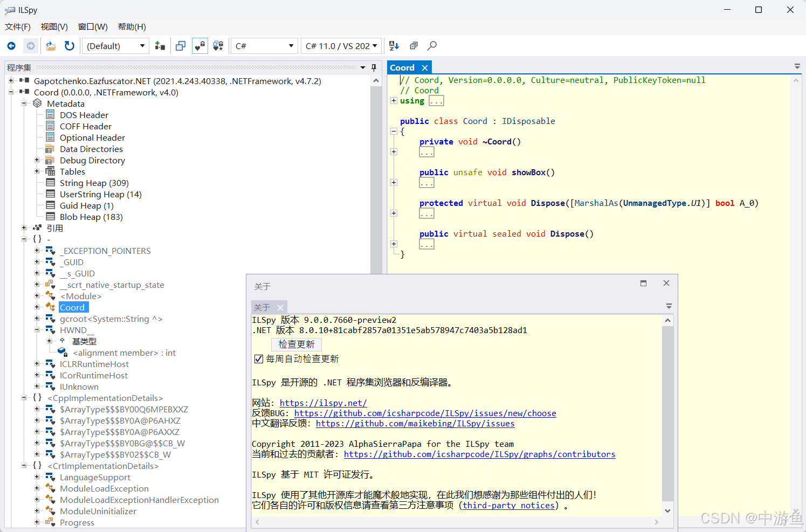Image resolution: width=806 pixels, height=532 pixels.
Task: Open document tab list dropdown at top right
Action: tap(797, 66)
